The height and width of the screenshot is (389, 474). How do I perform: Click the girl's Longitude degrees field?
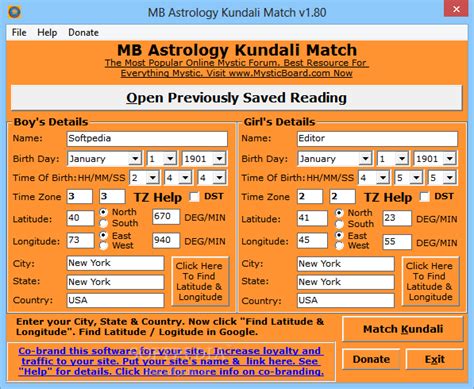(312, 241)
